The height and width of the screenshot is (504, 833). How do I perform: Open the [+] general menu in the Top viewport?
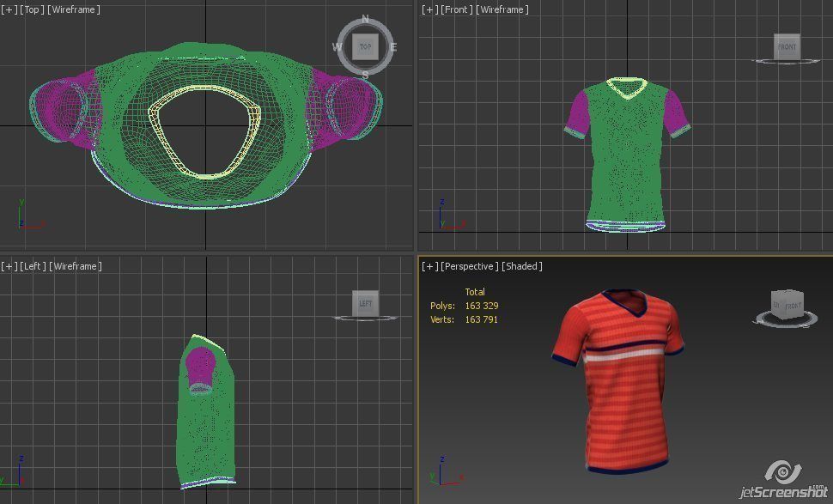click(9, 9)
